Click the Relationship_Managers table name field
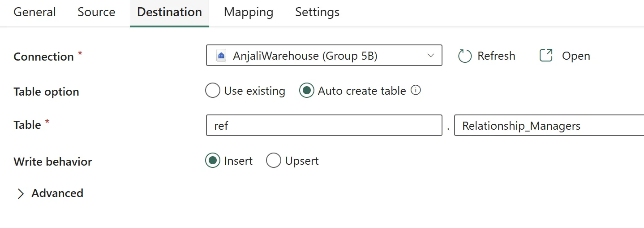Image resolution: width=644 pixels, height=228 pixels. [549, 126]
